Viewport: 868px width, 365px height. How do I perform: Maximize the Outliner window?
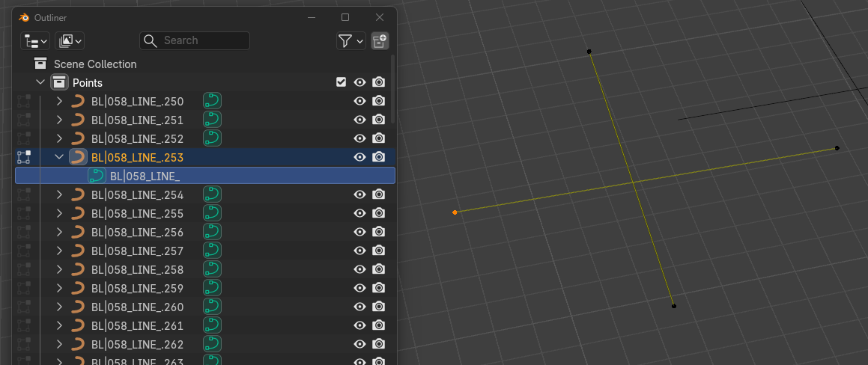click(345, 18)
